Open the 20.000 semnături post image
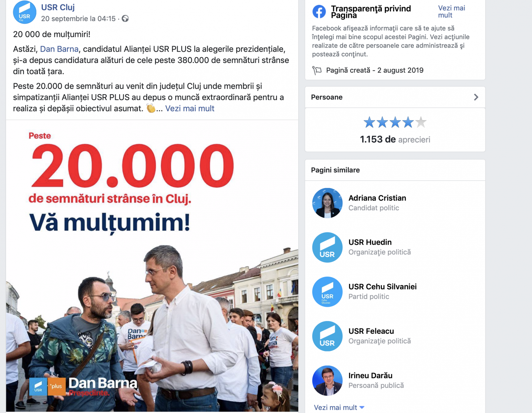Image resolution: width=532 pixels, height=413 pixels. 152,266
